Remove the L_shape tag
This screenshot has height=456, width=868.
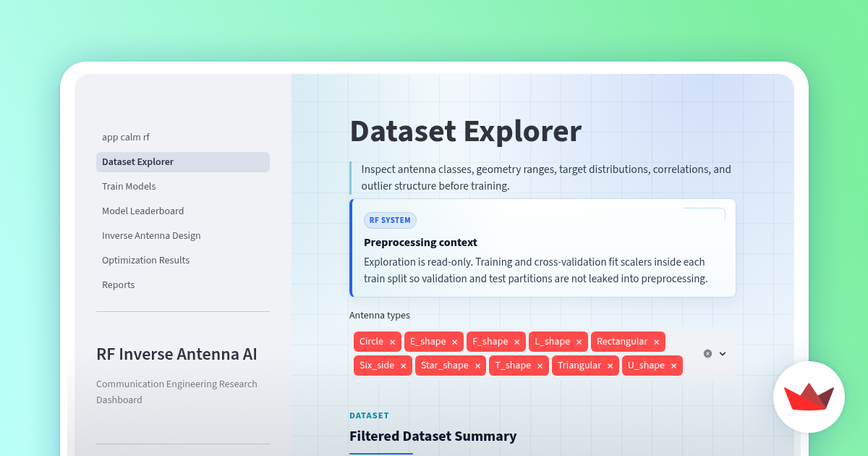click(x=579, y=342)
